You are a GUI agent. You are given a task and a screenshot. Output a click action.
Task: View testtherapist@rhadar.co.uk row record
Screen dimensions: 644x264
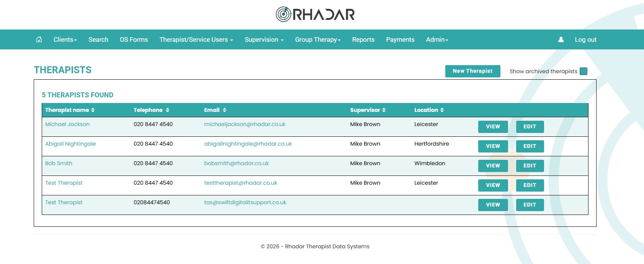click(493, 185)
